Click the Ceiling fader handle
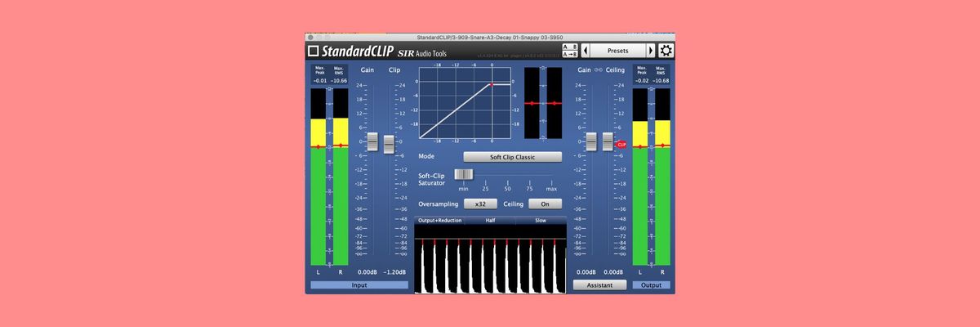 coord(608,141)
